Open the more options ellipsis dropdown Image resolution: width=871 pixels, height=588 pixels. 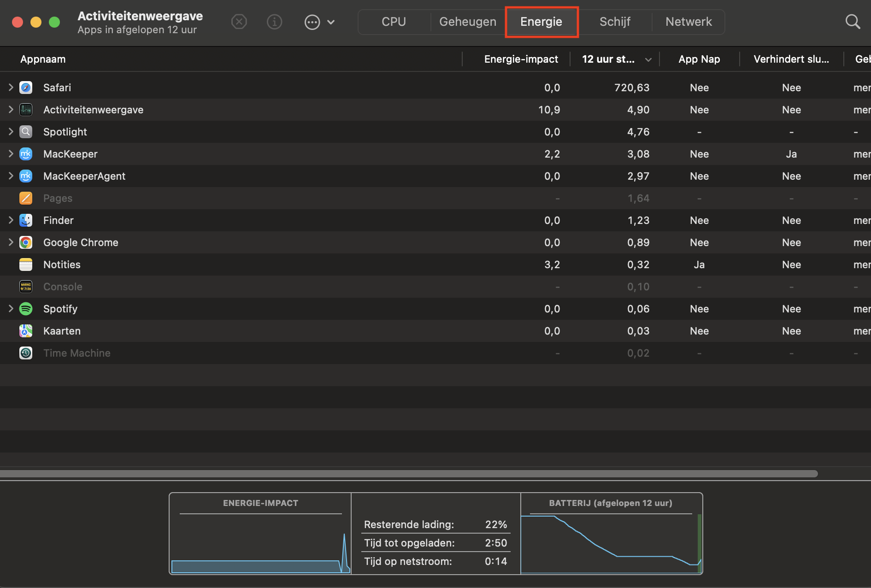click(319, 22)
